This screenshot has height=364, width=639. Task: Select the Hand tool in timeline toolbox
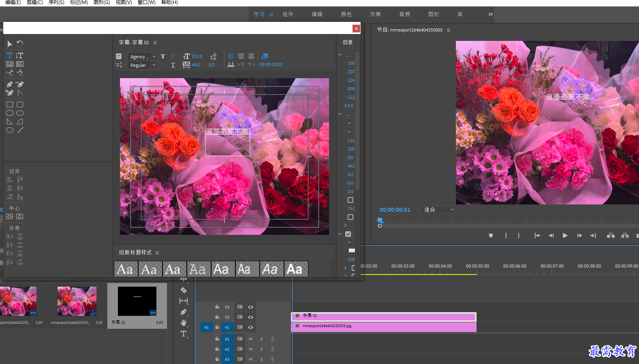[184, 323]
